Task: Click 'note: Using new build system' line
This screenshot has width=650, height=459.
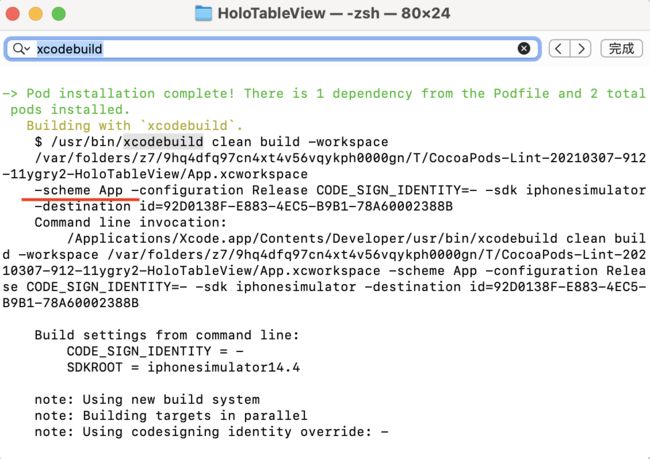Action: (x=147, y=400)
